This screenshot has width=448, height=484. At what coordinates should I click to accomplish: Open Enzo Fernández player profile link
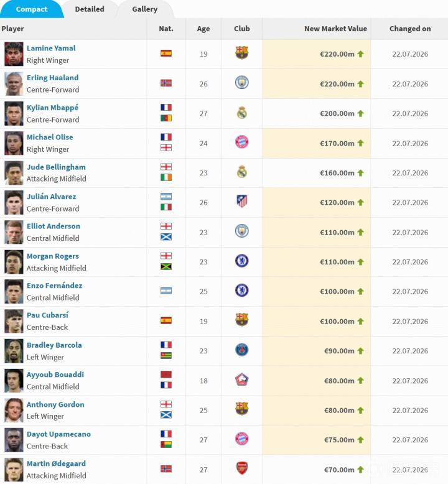(54, 286)
